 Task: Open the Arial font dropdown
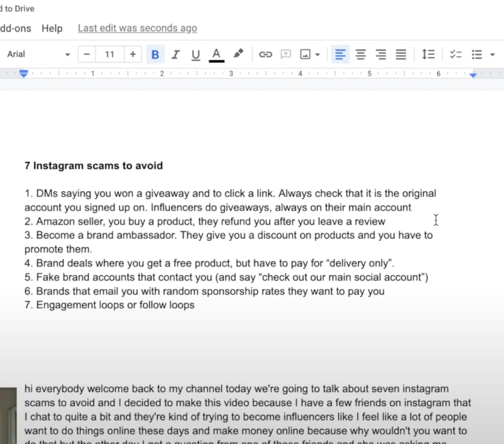click(39, 54)
